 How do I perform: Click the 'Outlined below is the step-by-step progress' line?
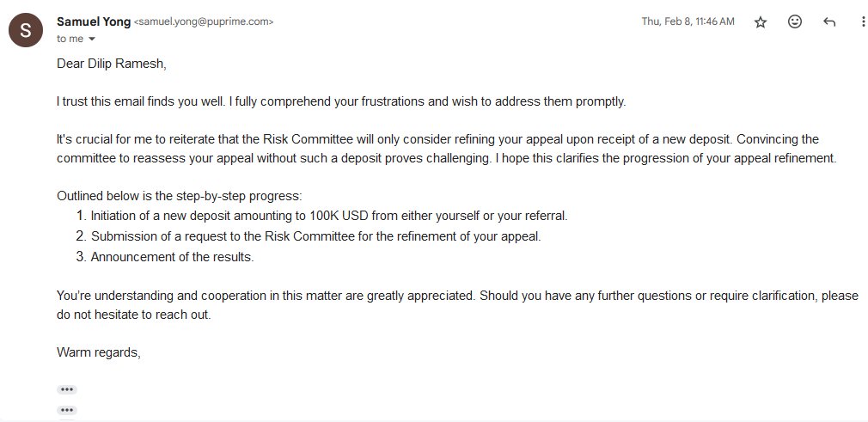(x=180, y=196)
